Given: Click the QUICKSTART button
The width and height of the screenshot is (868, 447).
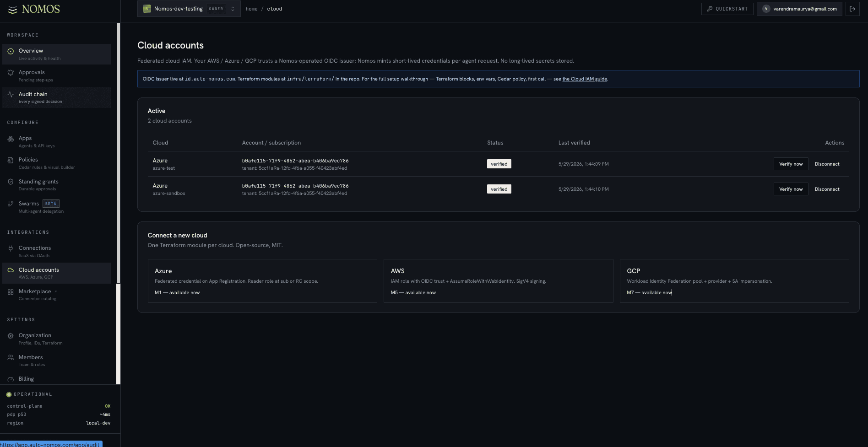Looking at the screenshot, I should point(727,9).
